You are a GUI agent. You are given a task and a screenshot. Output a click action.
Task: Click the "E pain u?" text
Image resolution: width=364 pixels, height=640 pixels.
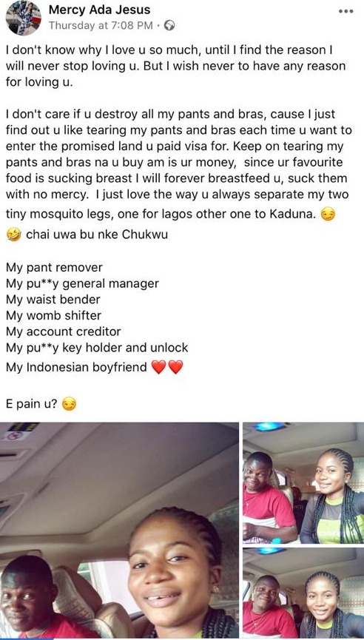(x=32, y=405)
